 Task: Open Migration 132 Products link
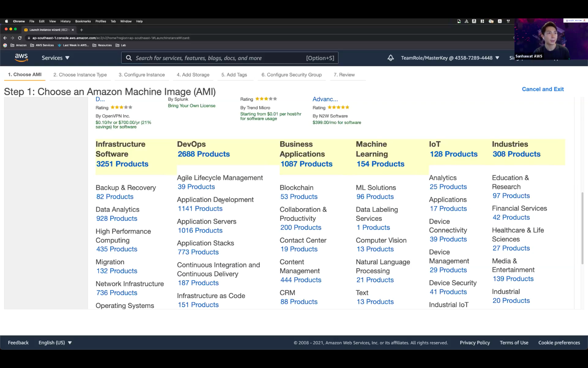pyautogui.click(x=117, y=271)
